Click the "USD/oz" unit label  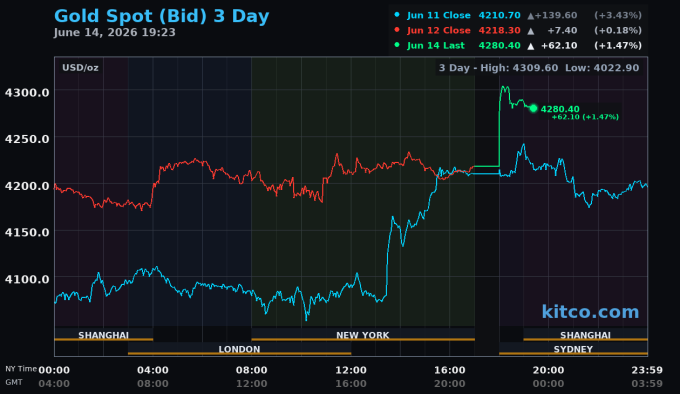click(x=80, y=68)
